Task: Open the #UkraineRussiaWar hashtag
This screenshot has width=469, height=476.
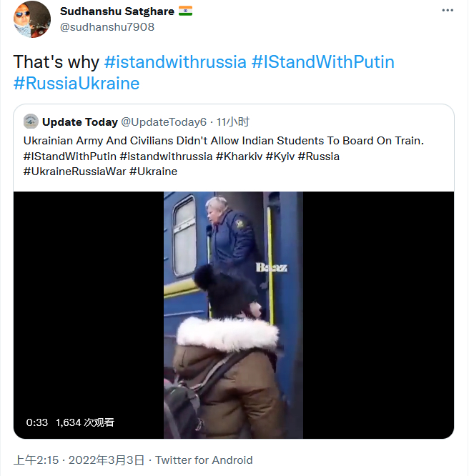Action: click(x=75, y=172)
